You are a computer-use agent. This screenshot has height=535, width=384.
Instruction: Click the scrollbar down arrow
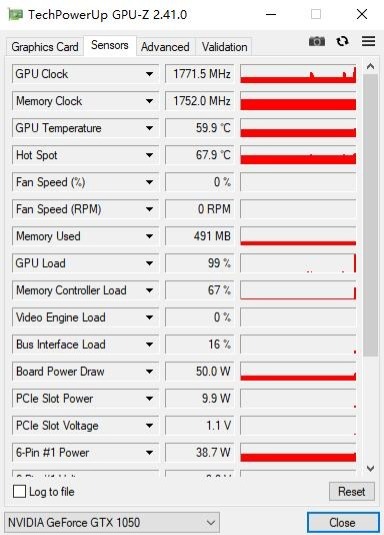[370, 468]
